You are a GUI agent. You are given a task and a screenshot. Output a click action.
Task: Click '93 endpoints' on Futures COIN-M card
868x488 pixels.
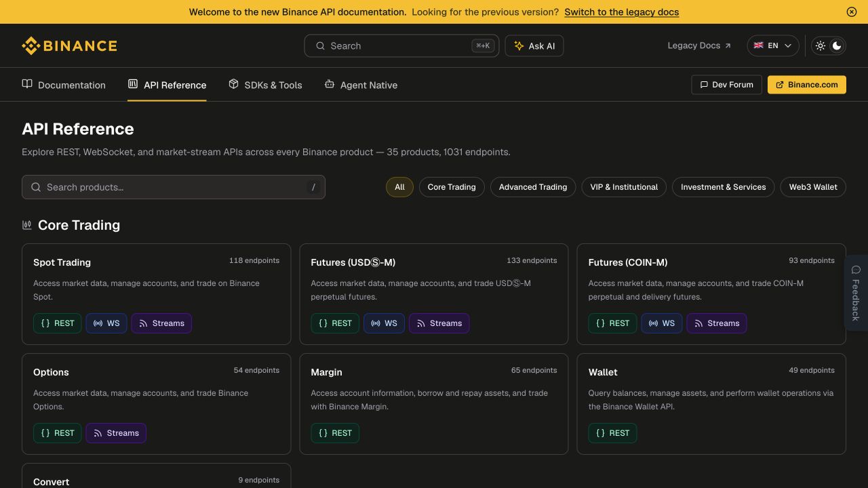click(x=812, y=260)
